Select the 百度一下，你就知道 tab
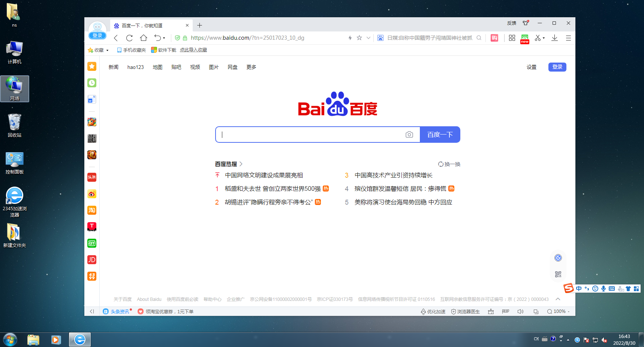Viewport: 644px width, 347px height. tap(151, 25)
